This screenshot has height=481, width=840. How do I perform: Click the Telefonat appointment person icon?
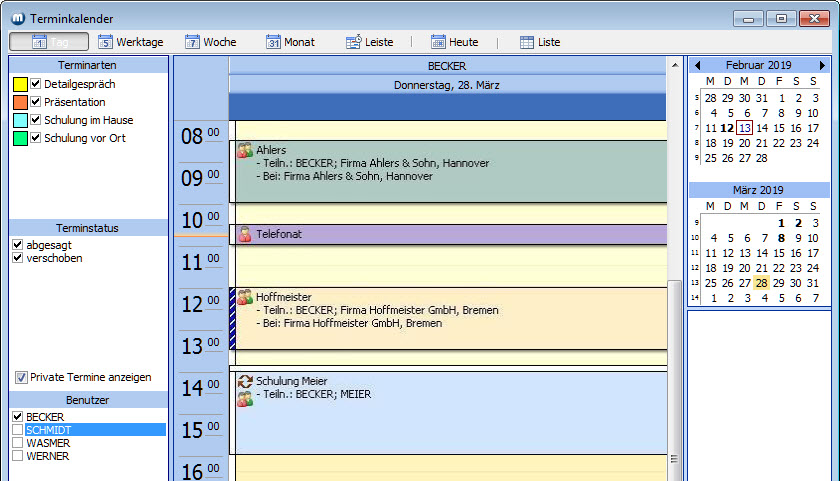pyautogui.click(x=244, y=234)
